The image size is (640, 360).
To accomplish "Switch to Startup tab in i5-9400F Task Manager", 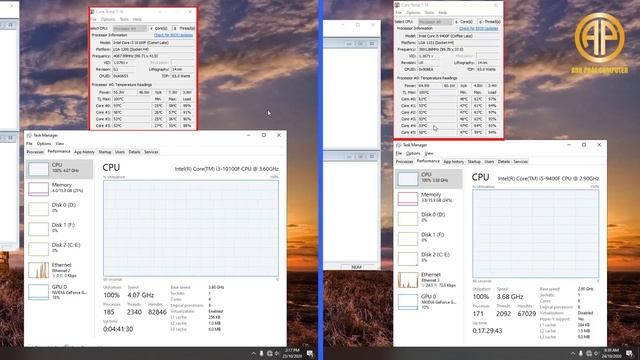I will click(x=474, y=162).
